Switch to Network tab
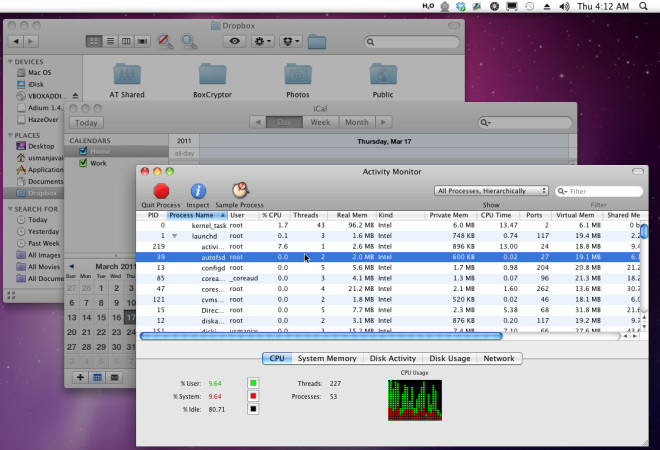The width and height of the screenshot is (660, 450). point(499,358)
